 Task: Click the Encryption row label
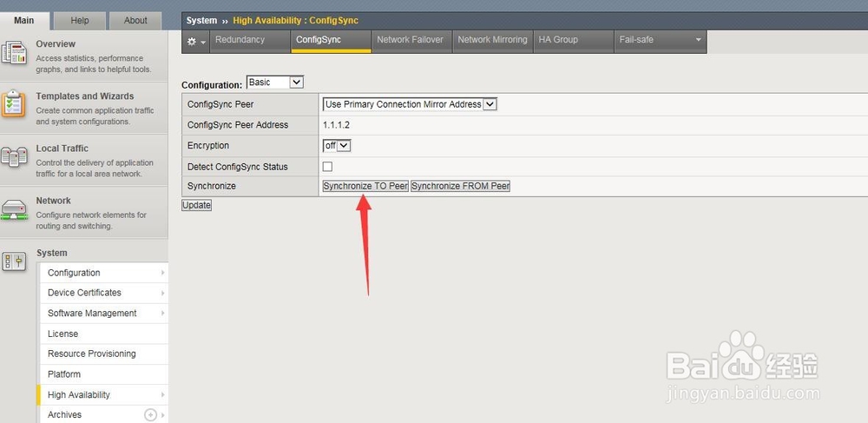[x=208, y=146]
